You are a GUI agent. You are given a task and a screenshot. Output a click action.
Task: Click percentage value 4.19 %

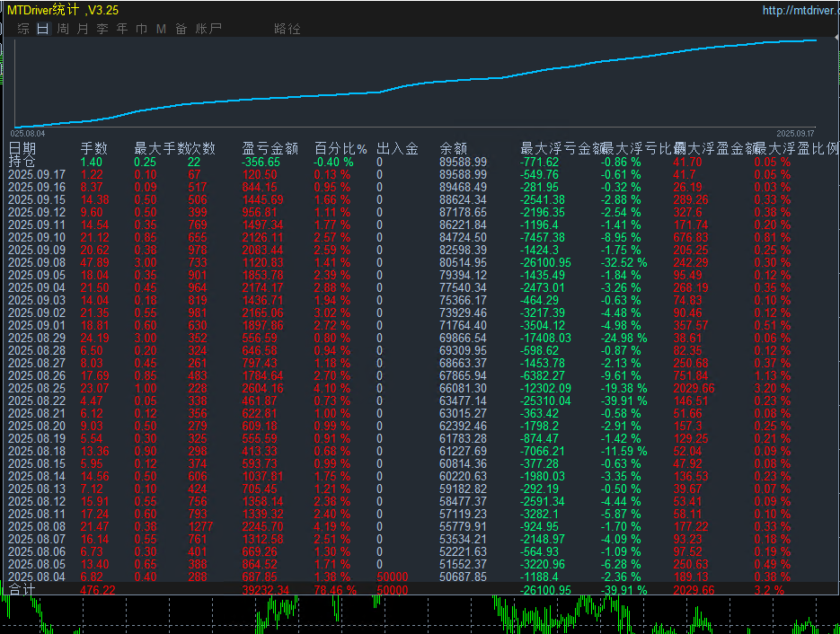pos(332,526)
